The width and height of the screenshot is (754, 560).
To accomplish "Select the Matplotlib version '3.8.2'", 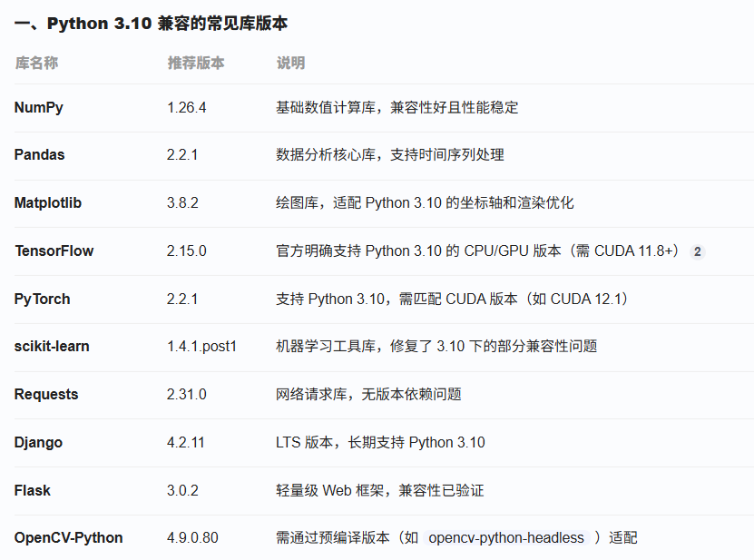I will tap(182, 202).
